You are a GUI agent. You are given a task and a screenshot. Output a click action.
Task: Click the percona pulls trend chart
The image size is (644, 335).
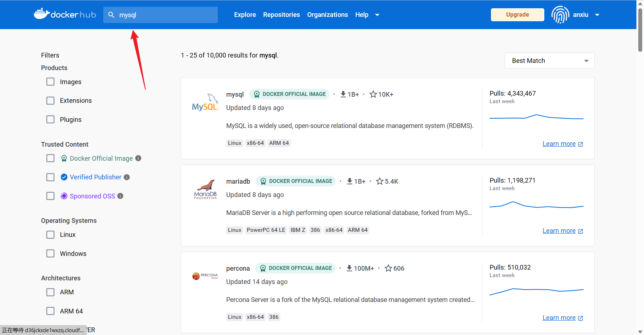536,292
